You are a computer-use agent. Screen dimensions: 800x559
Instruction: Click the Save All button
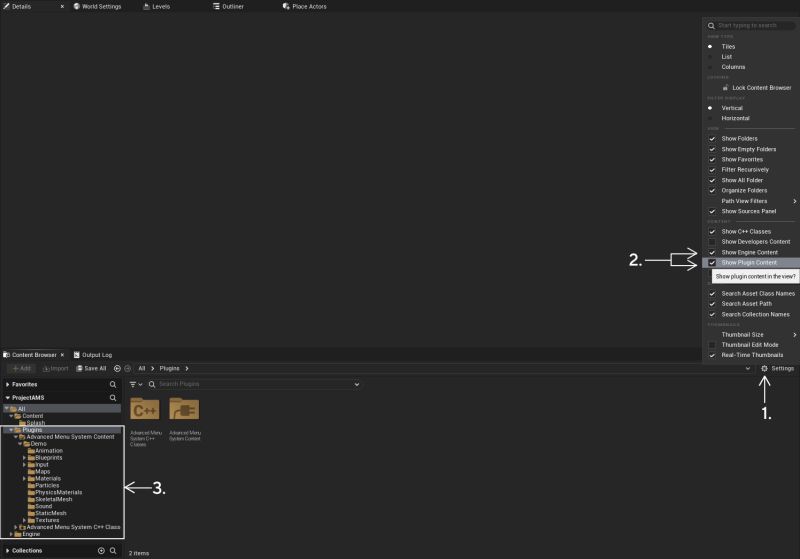[91, 368]
